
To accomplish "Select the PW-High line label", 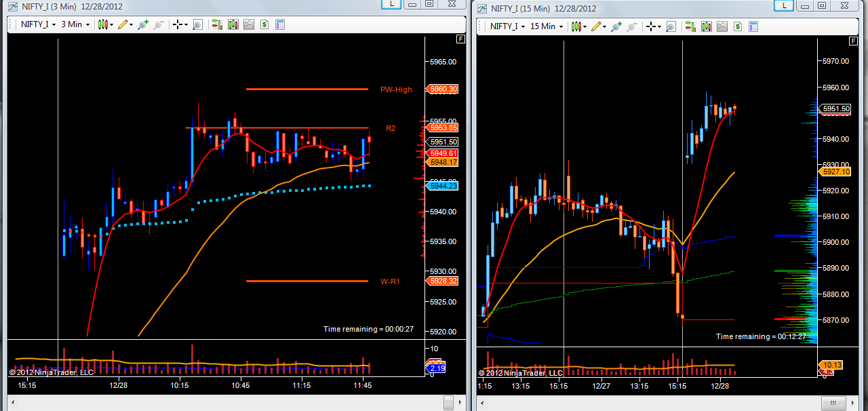I will click(x=396, y=90).
